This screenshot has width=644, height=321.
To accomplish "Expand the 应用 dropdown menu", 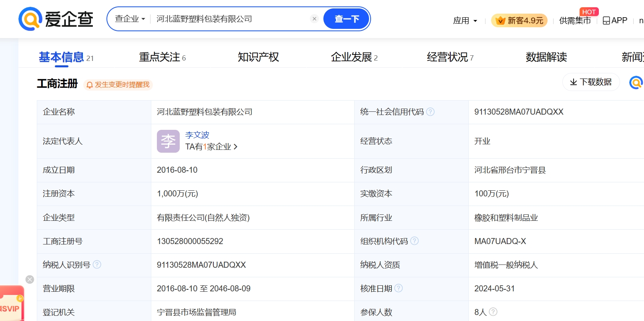I will click(x=465, y=20).
